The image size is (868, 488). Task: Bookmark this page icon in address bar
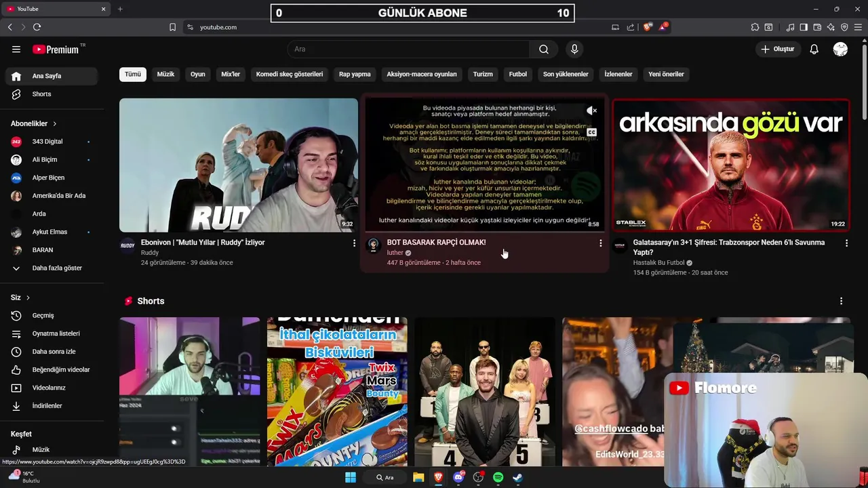pos(172,27)
